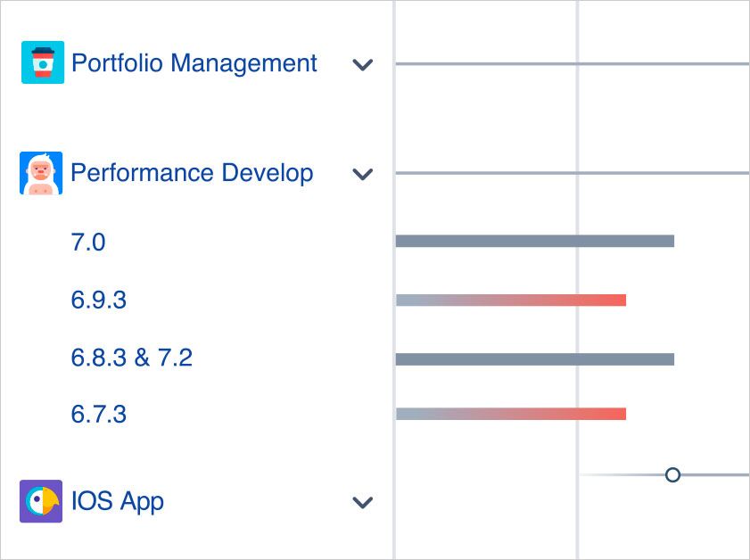
Task: Open the Performance Develop project
Action: coord(191,173)
